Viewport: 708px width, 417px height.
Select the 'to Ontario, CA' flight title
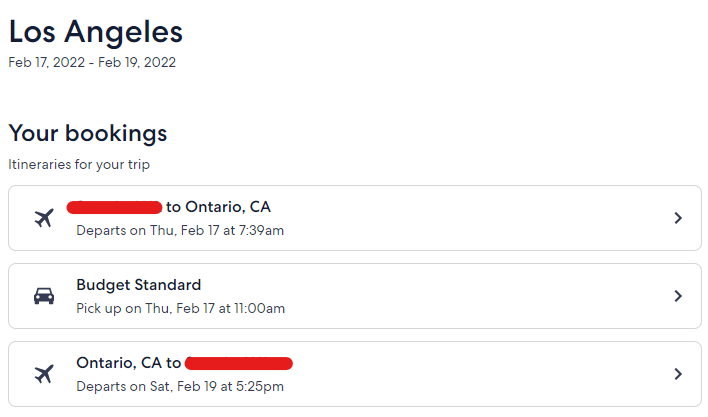click(x=218, y=207)
